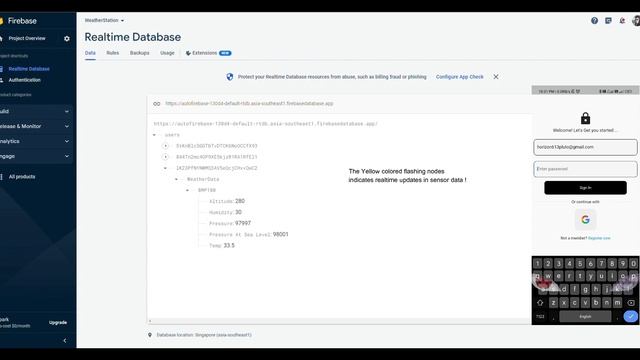The width and height of the screenshot is (640, 360).
Task: Select the Pressure value 97997
Action: pos(243,223)
